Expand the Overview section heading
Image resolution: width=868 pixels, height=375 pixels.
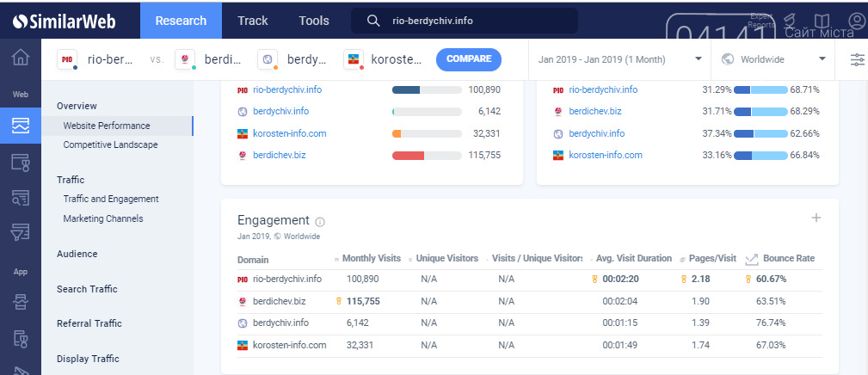[77, 106]
